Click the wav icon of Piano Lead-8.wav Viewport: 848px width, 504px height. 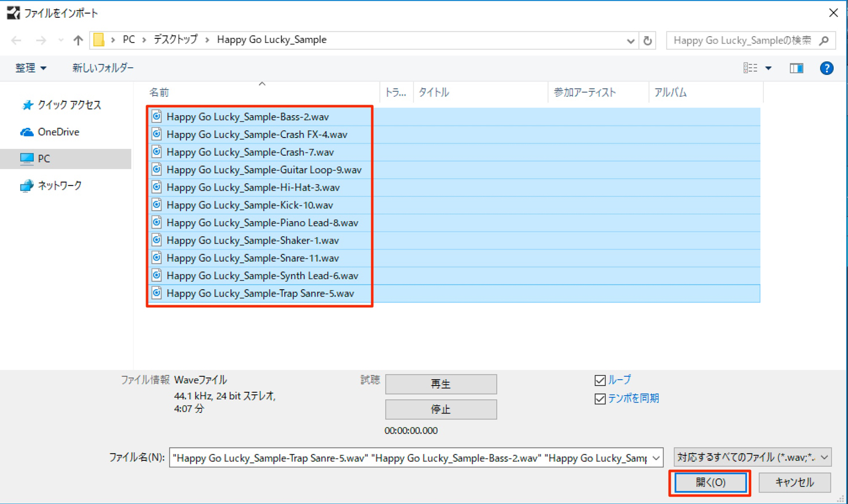coord(156,222)
